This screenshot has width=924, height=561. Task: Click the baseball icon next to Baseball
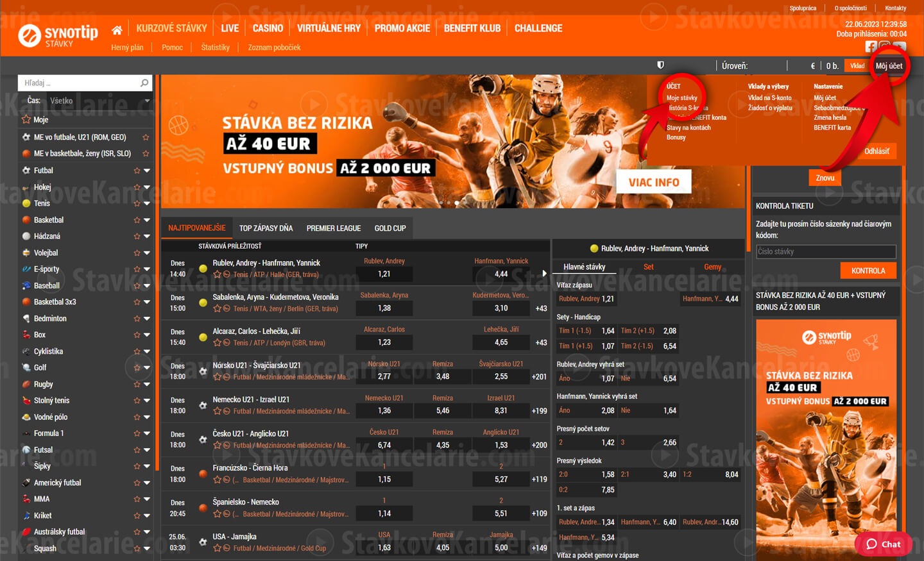[x=26, y=285]
